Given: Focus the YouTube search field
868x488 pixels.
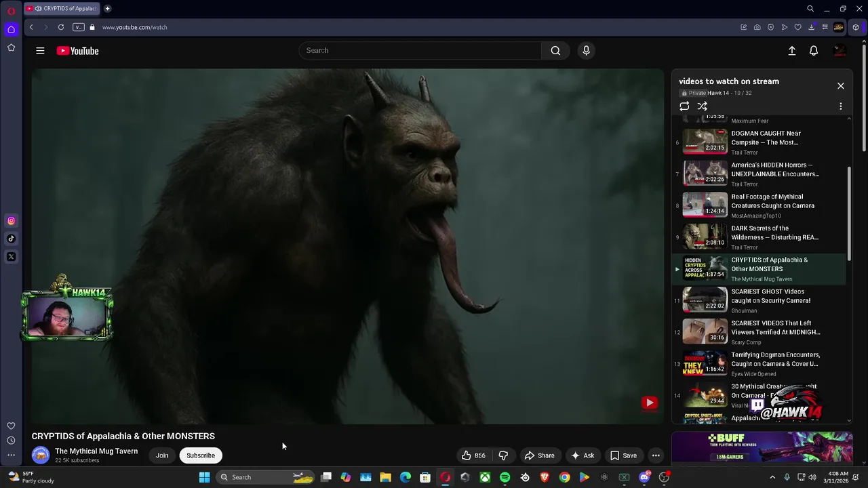Looking at the screenshot, I should (420, 51).
